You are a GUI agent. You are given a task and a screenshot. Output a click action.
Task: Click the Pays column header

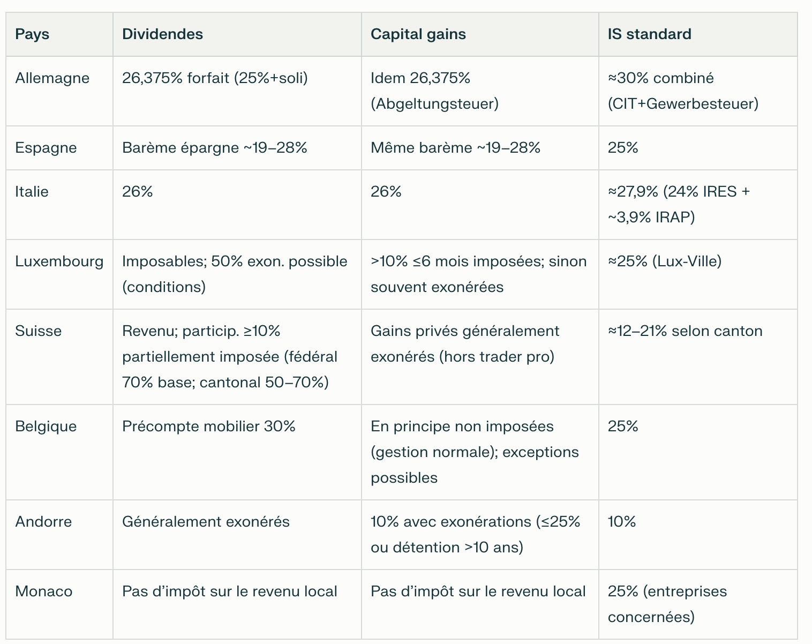pyautogui.click(x=32, y=34)
